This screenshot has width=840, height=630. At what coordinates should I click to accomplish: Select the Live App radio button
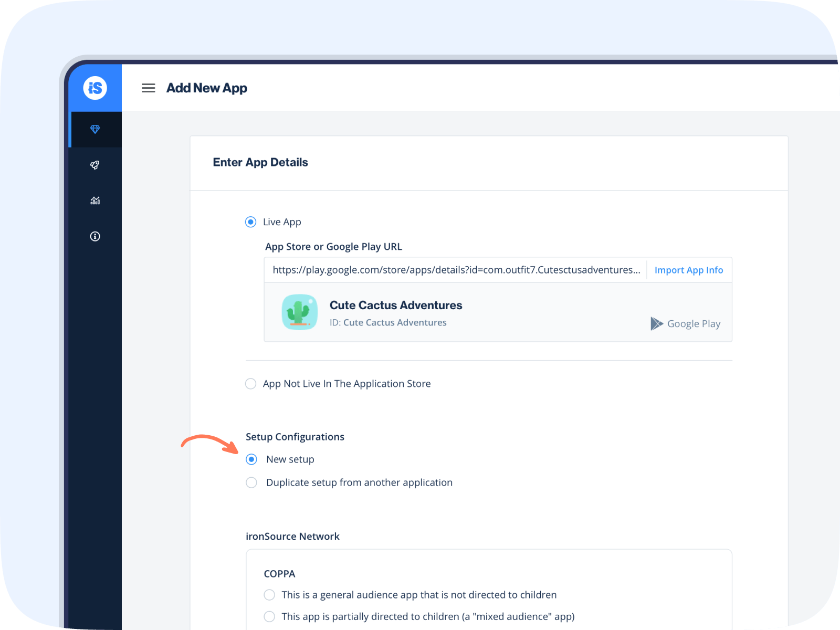point(250,222)
